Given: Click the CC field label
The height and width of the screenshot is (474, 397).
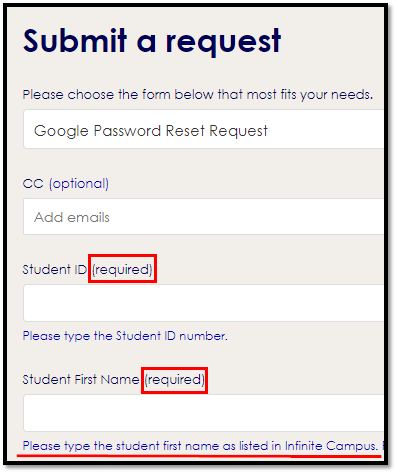Looking at the screenshot, I should point(33,184).
